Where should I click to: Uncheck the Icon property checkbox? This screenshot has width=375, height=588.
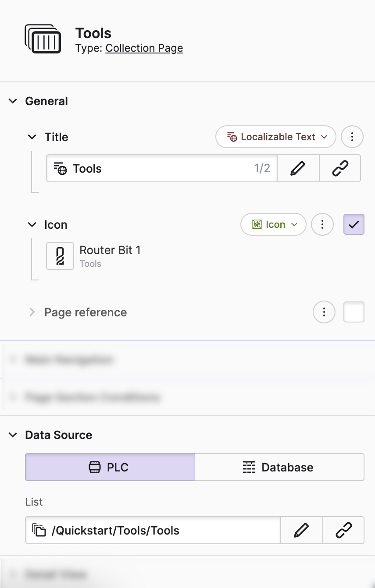(x=354, y=225)
